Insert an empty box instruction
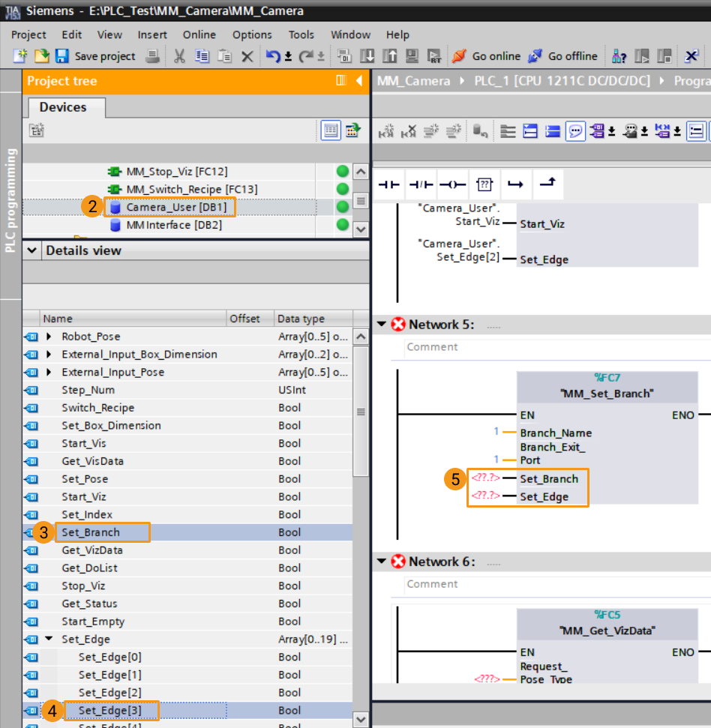Image resolution: width=711 pixels, height=728 pixels. click(484, 184)
